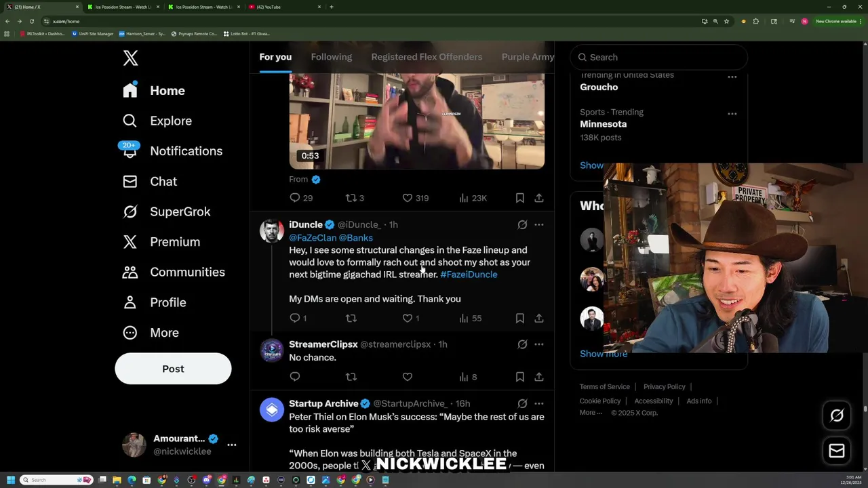Open Grok icon on StreamerClipsx post
The height and width of the screenshot is (488, 868).
coord(522,344)
